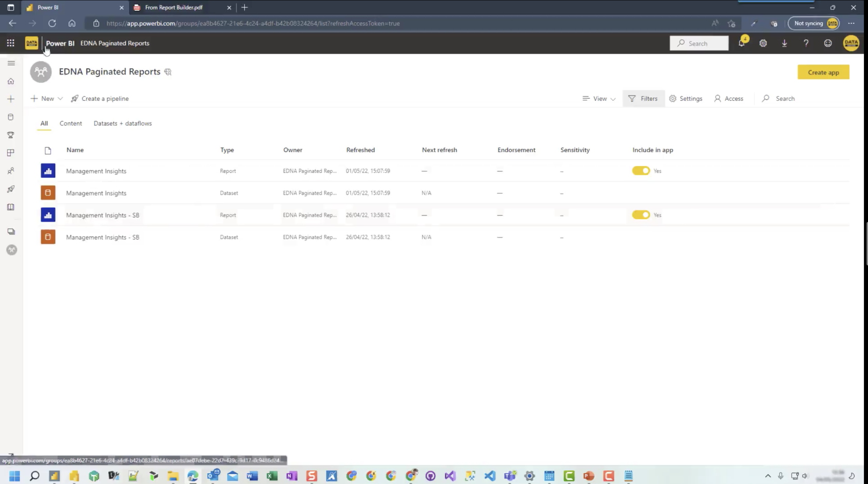The width and height of the screenshot is (868, 484).
Task: Click the download arrow icon in the header
Action: click(x=784, y=43)
